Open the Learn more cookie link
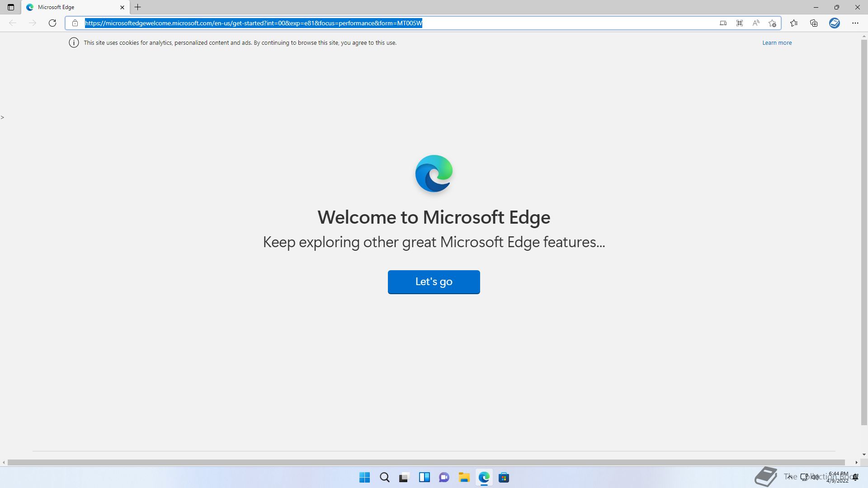868x488 pixels. (777, 42)
